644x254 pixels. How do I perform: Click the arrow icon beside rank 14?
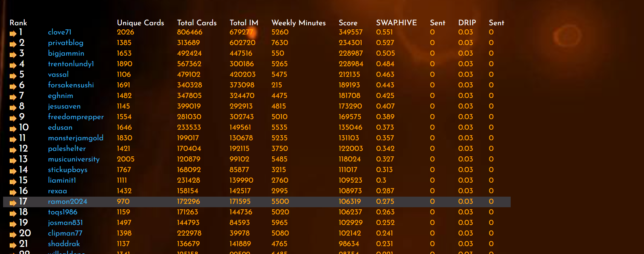tap(13, 171)
